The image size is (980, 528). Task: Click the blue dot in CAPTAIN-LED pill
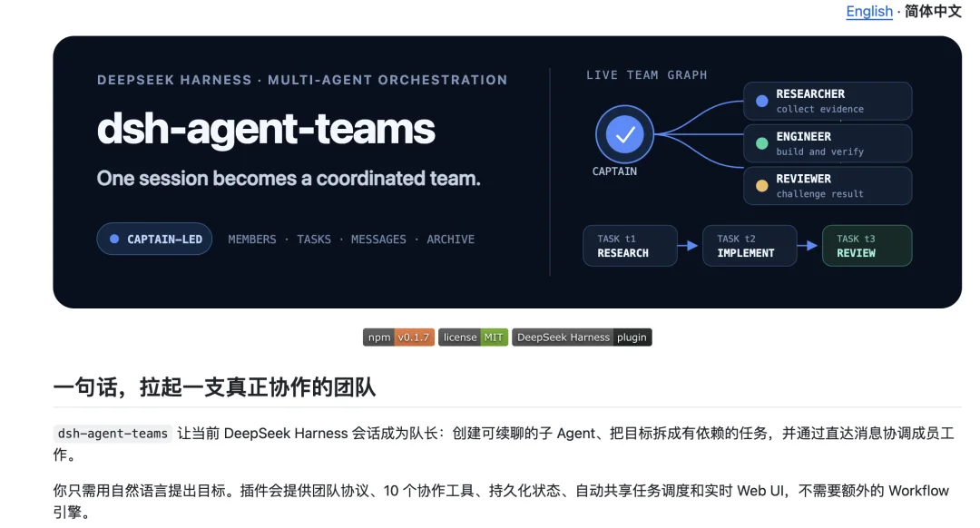pos(114,239)
